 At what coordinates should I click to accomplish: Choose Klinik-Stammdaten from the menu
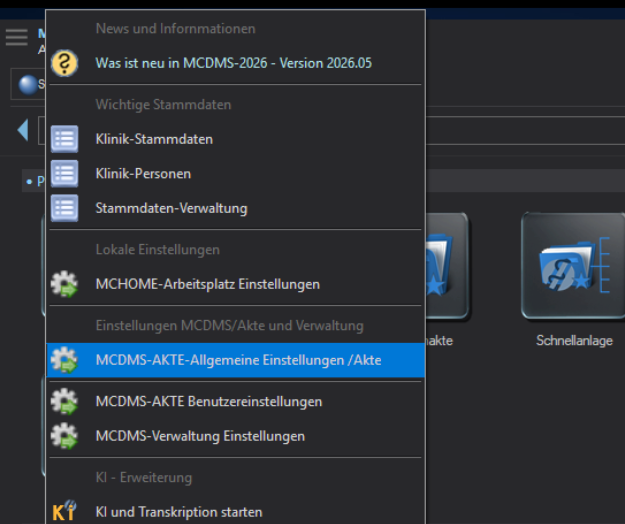point(154,139)
